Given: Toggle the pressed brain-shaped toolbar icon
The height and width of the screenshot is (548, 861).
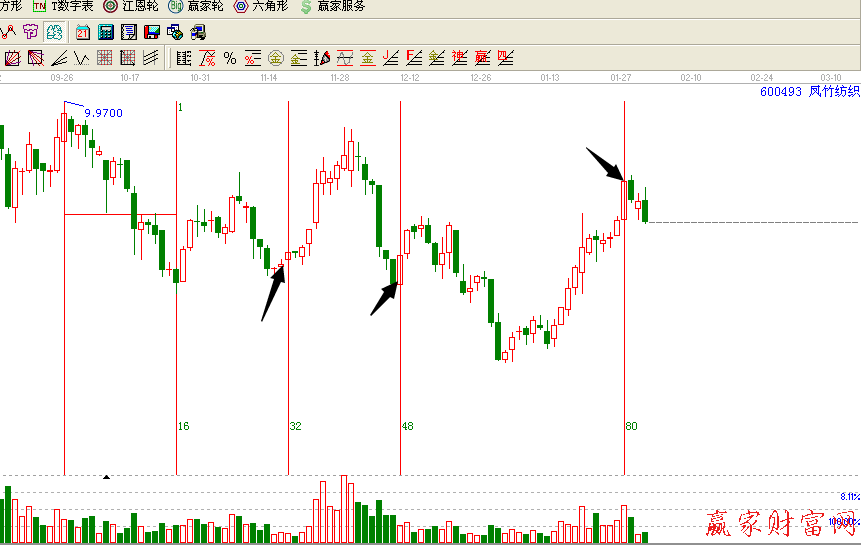Looking at the screenshot, I should (x=53, y=32).
